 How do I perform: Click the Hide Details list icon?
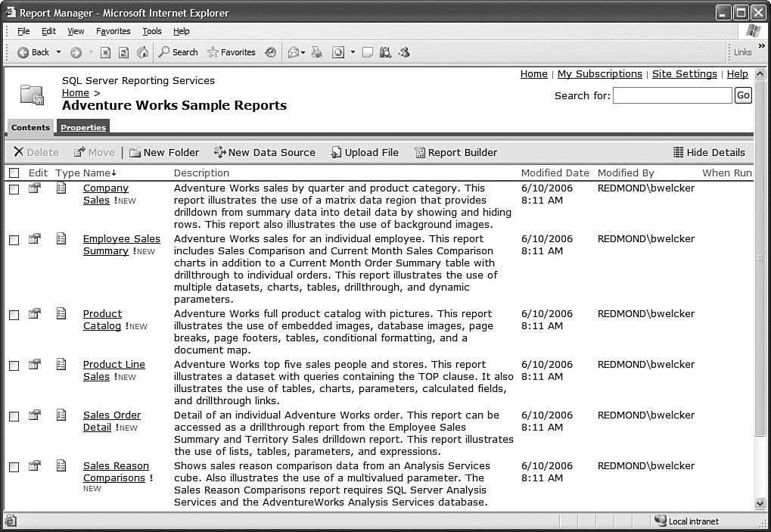[678, 152]
